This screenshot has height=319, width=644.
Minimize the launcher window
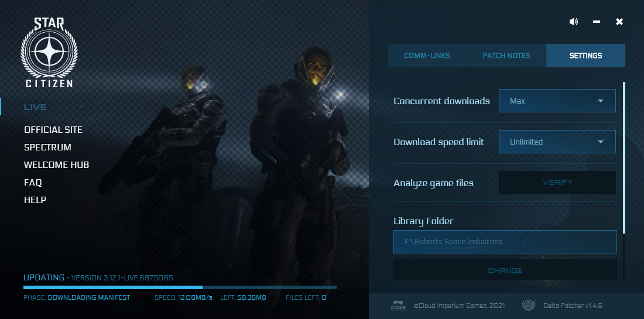click(x=597, y=22)
